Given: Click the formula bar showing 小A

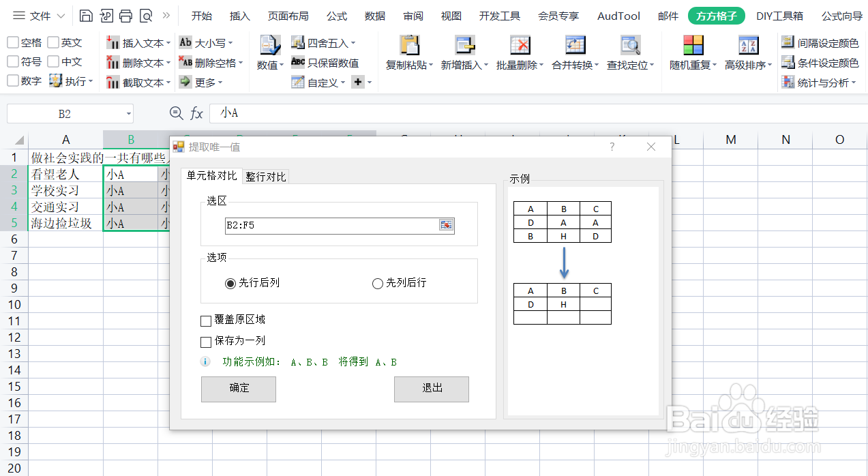Looking at the screenshot, I should click(539, 113).
